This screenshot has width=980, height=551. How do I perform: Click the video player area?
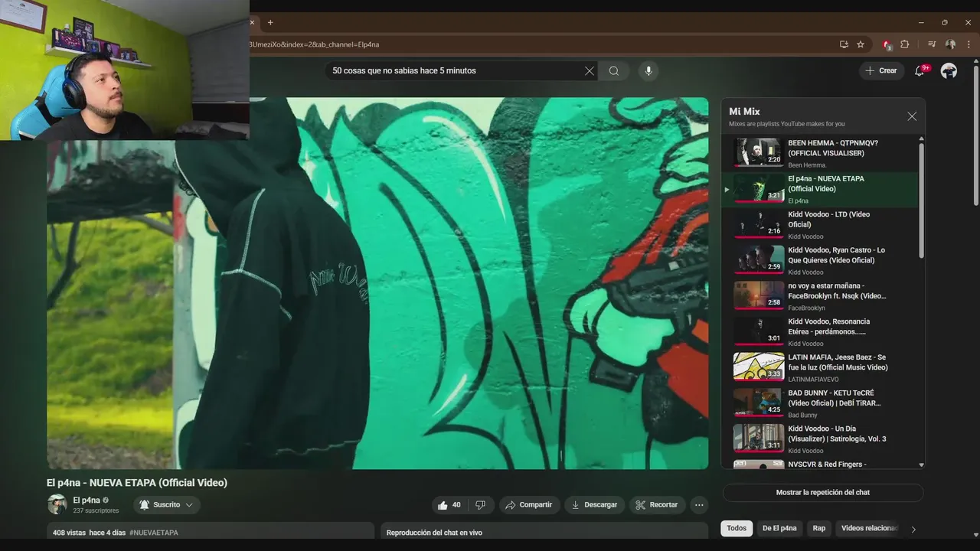coord(377,283)
